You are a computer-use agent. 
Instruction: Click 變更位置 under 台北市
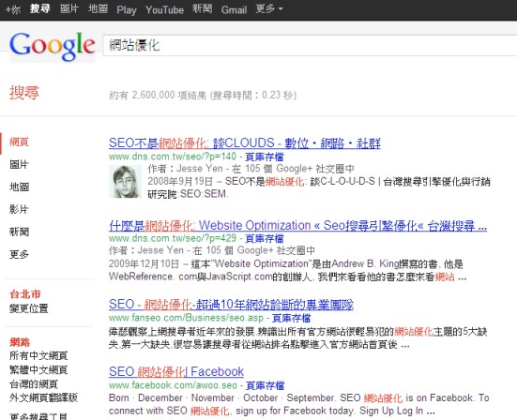coord(29,308)
